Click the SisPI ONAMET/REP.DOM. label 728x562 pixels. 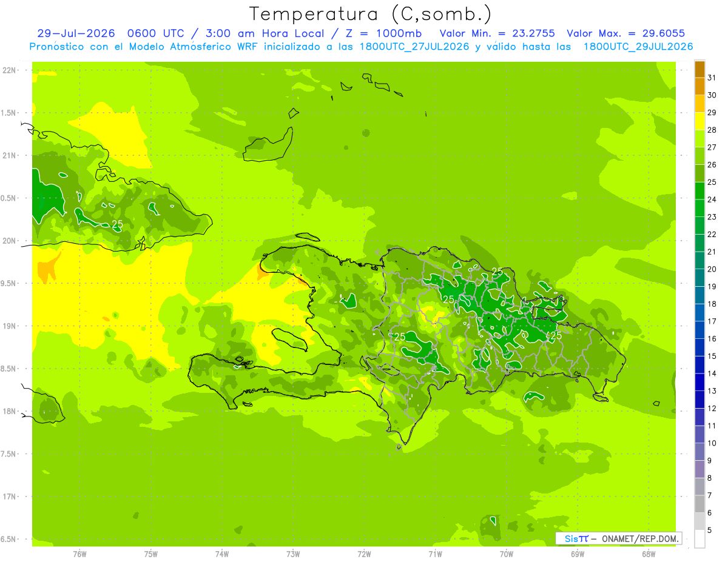(619, 538)
